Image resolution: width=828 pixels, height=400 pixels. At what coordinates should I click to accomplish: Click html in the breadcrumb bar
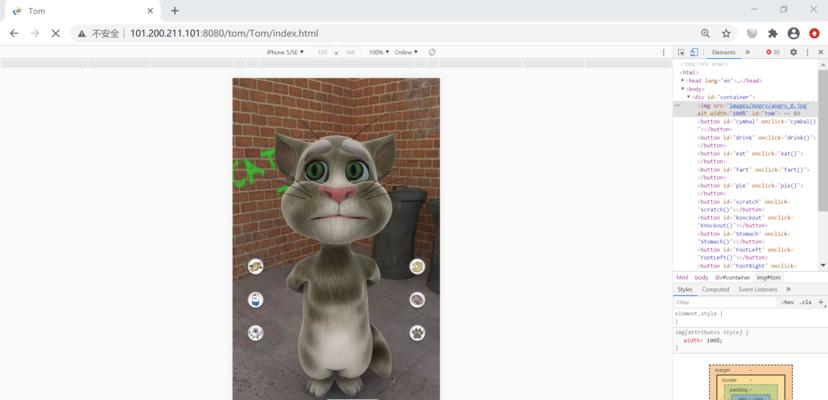(682, 277)
